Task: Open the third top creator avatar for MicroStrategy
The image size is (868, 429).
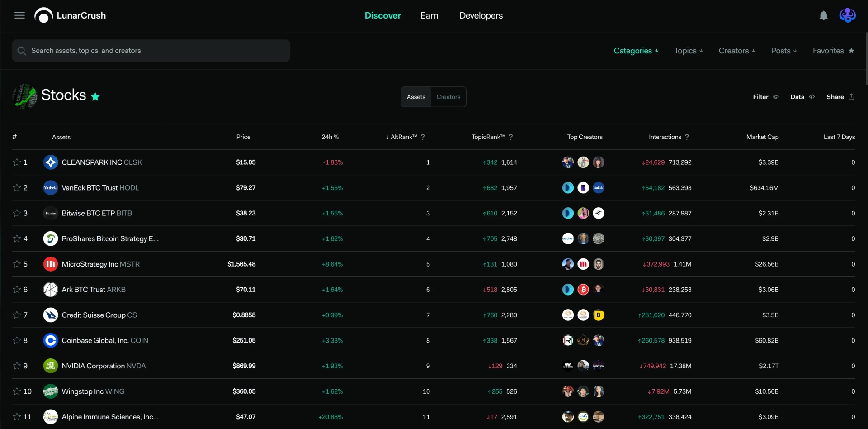Action: (599, 264)
